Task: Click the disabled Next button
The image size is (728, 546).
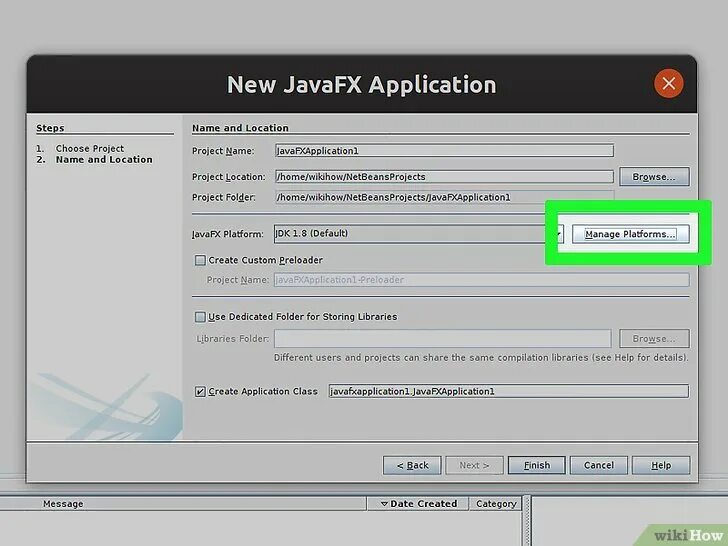Action: pos(474,465)
